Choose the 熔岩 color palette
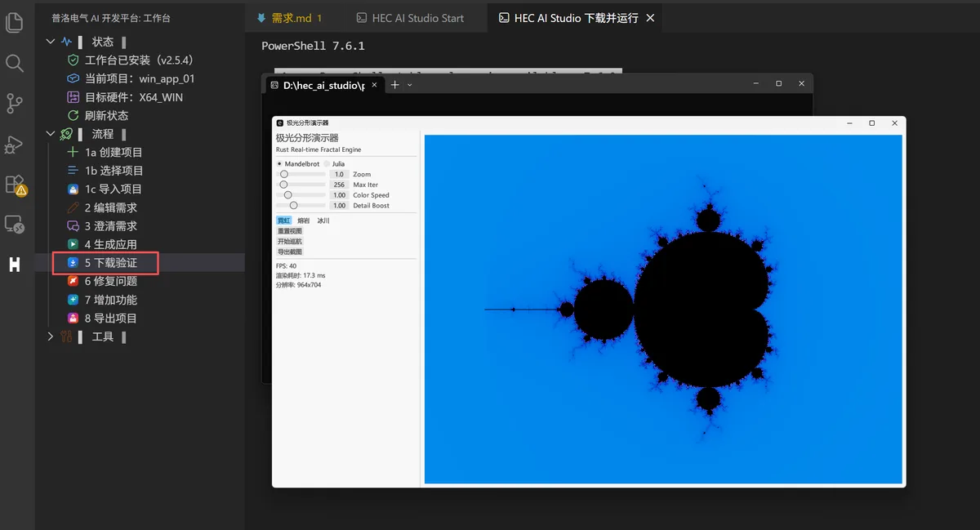This screenshot has width=980, height=530. tap(304, 220)
